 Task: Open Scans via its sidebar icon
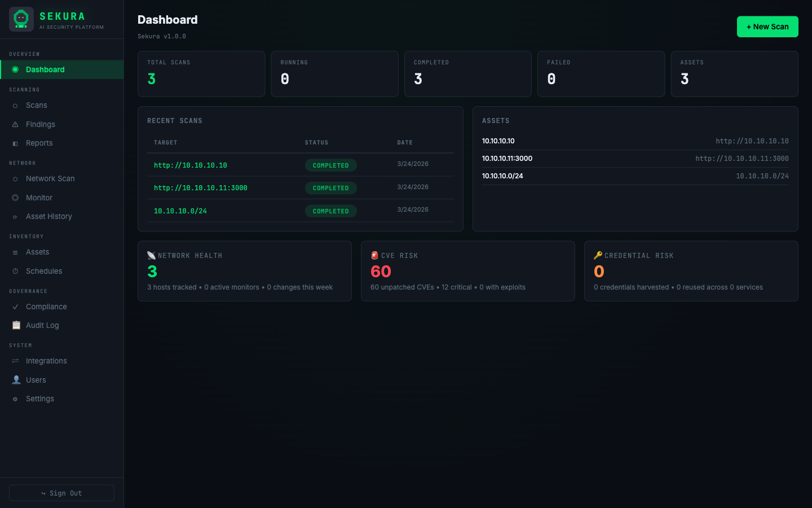[16, 105]
